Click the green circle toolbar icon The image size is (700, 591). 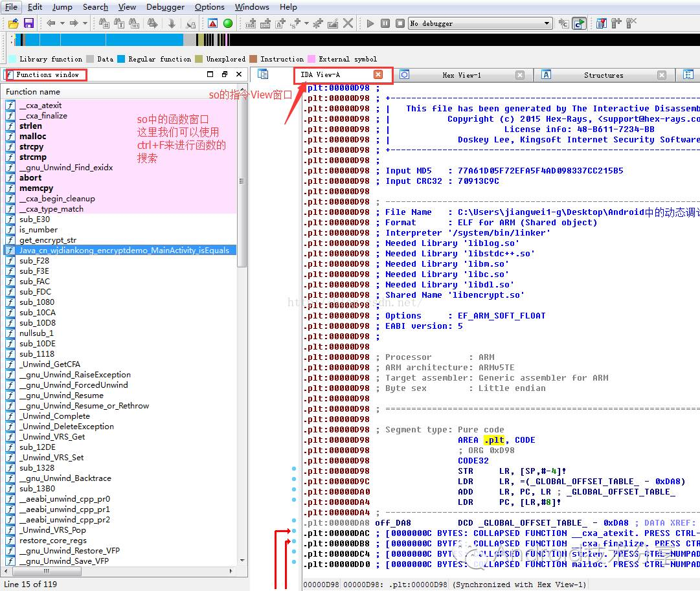tap(228, 23)
